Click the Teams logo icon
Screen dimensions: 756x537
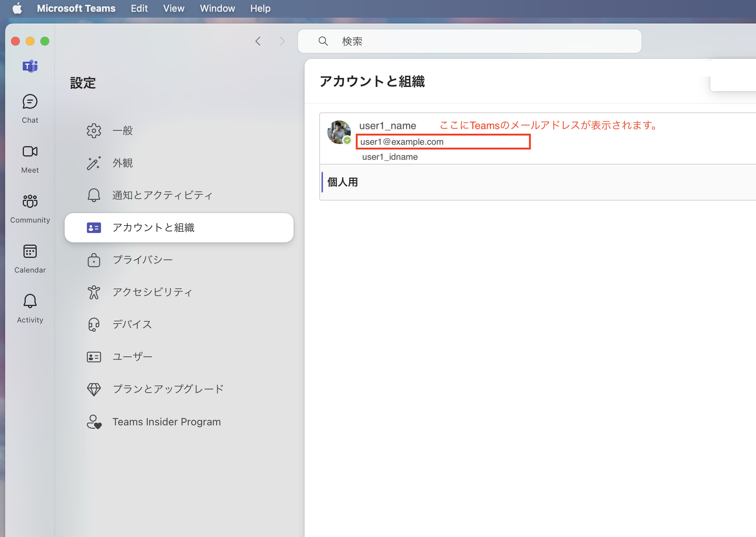30,66
